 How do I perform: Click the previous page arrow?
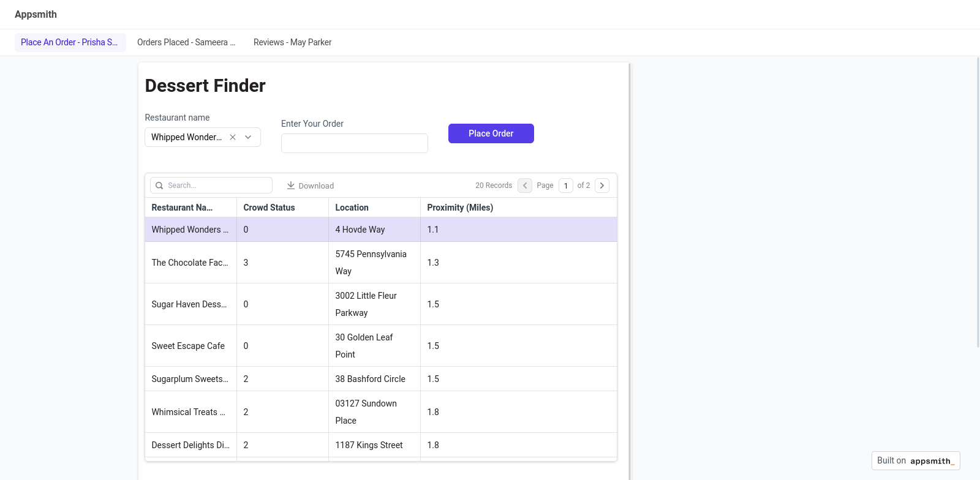pos(525,186)
